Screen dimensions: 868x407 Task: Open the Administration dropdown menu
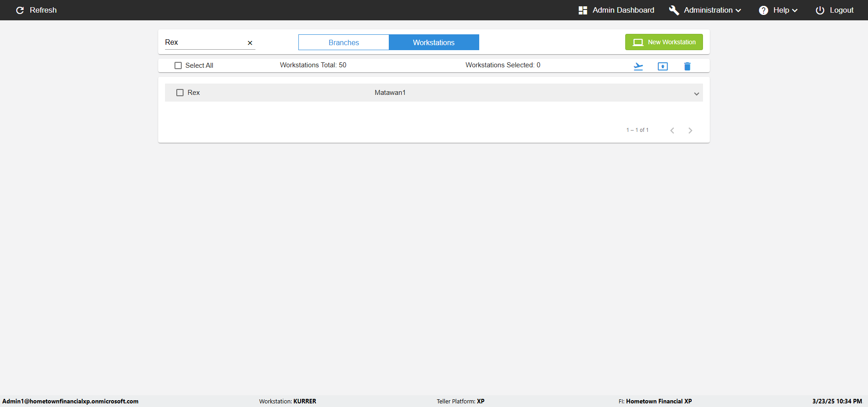705,10
